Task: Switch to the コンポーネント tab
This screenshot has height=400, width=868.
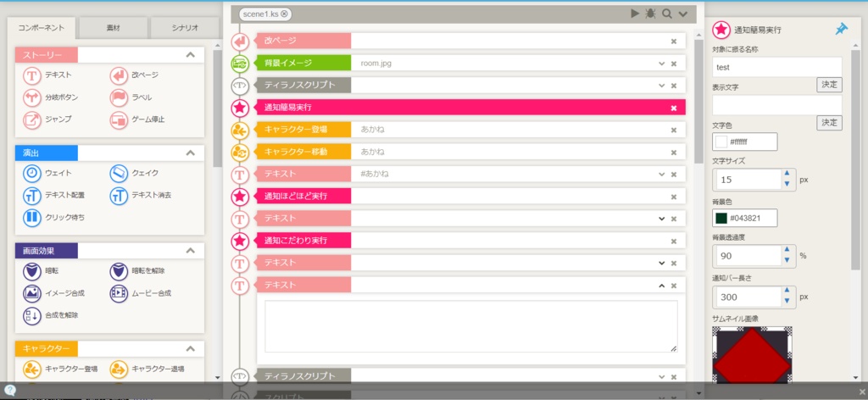Action: [42, 28]
